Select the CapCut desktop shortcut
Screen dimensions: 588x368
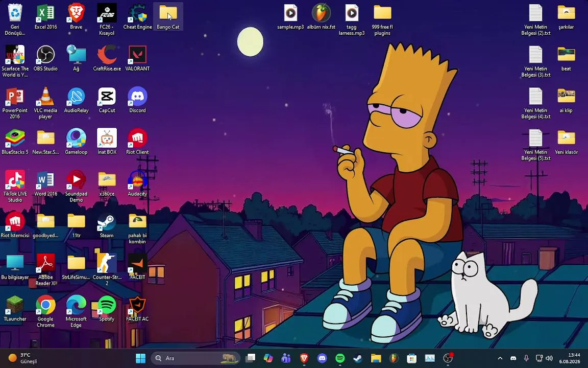click(x=107, y=100)
